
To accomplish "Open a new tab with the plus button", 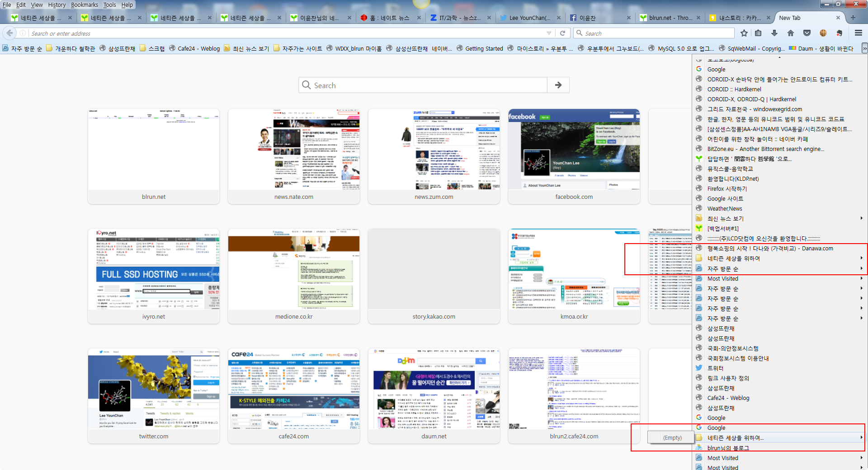I will [x=853, y=18].
